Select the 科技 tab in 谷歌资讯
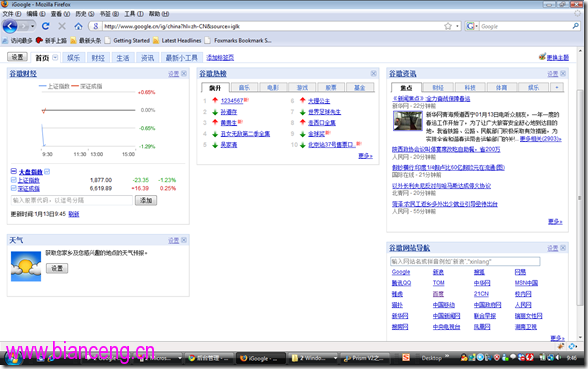Viewport: 588px width, 369px height. (470, 87)
